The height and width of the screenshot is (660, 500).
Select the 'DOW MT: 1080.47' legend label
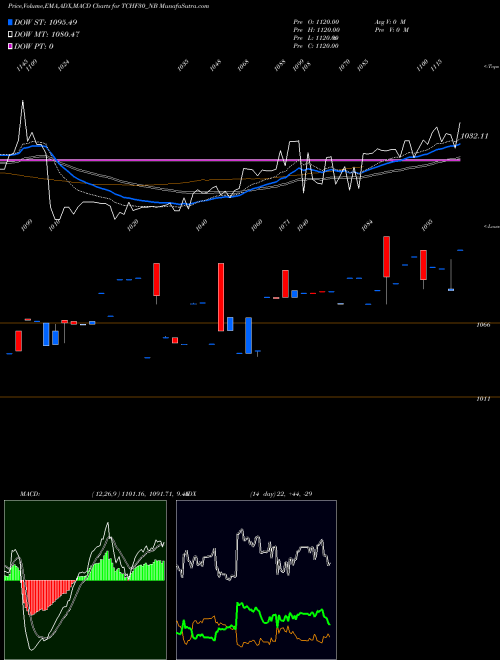(47, 34)
